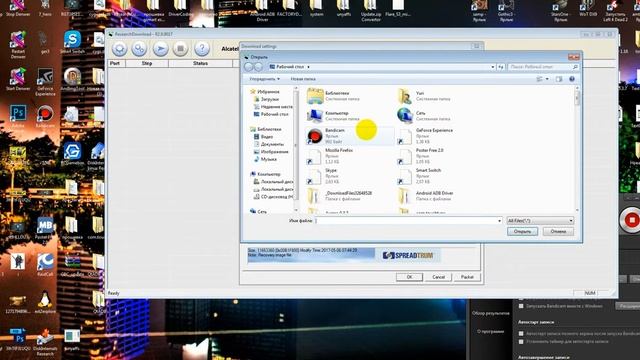Expand the address bar path dropdown
This screenshot has height=360, width=640.
(x=493, y=67)
